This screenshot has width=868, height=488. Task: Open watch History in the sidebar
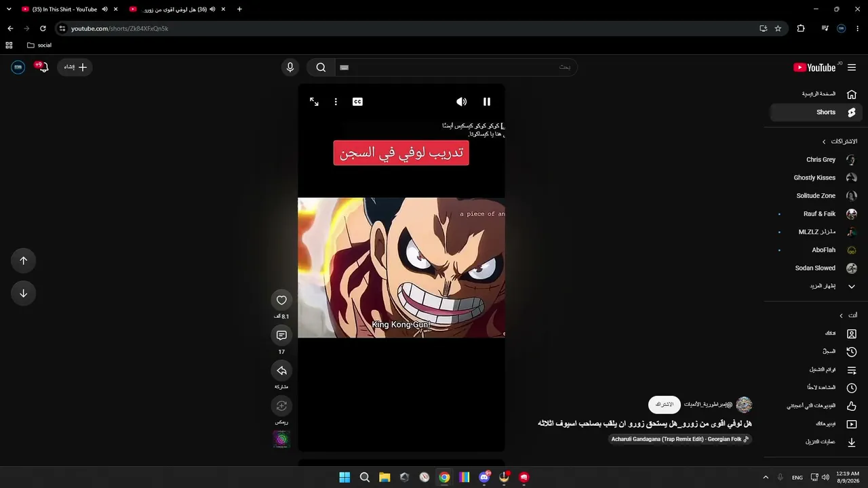(816, 352)
